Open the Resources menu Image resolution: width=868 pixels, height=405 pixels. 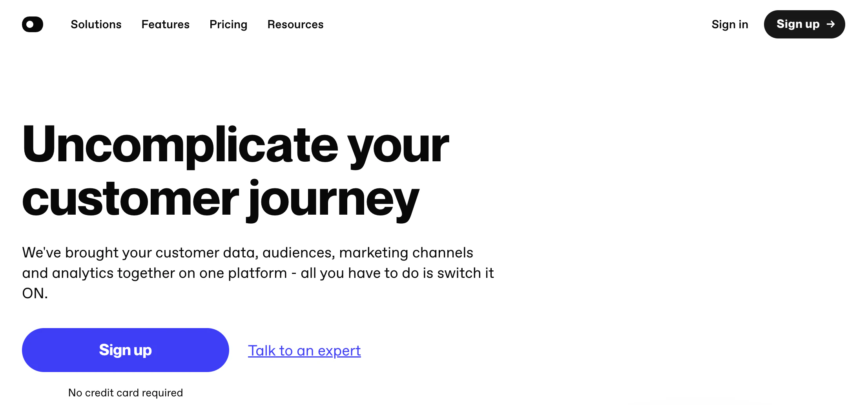pyautogui.click(x=295, y=24)
